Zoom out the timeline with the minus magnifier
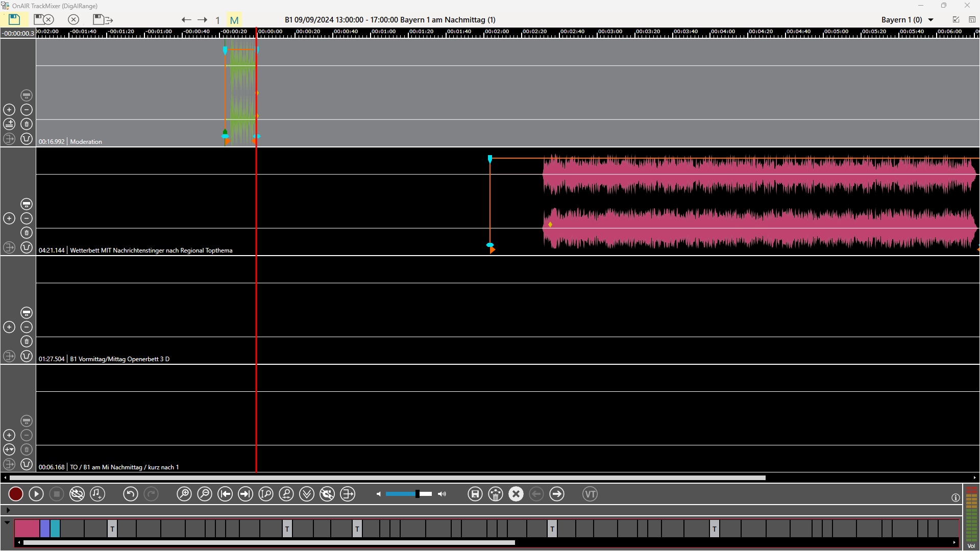Image resolution: width=980 pixels, height=551 pixels. click(x=205, y=494)
